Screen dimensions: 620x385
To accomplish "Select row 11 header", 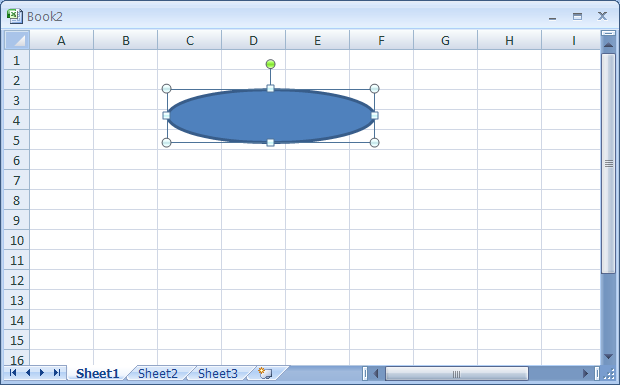I will pos(17,260).
